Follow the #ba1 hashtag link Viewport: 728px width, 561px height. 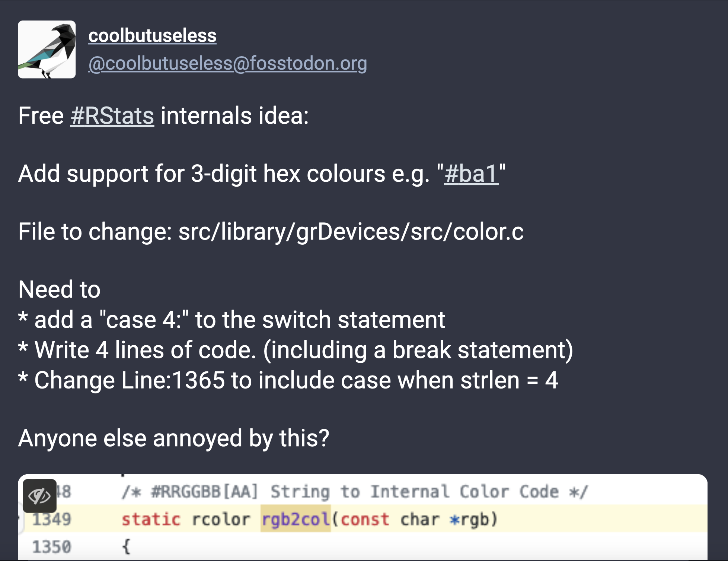coord(471,174)
